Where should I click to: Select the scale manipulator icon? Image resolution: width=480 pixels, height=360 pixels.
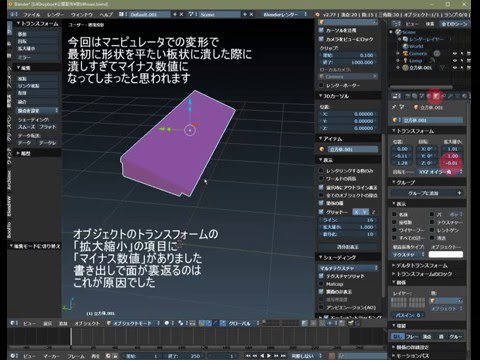(x=222, y=323)
